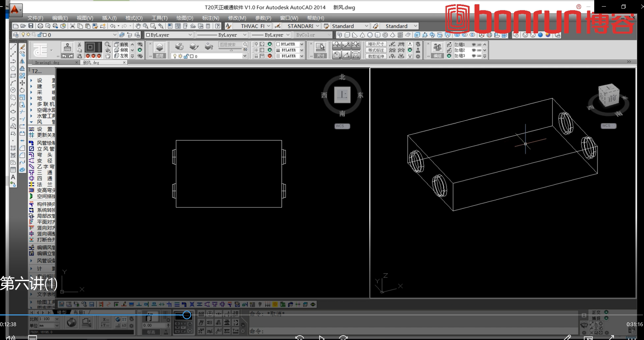The height and width of the screenshot is (340, 644).
Task: Click the Open file folder icon
Action: click(x=23, y=26)
